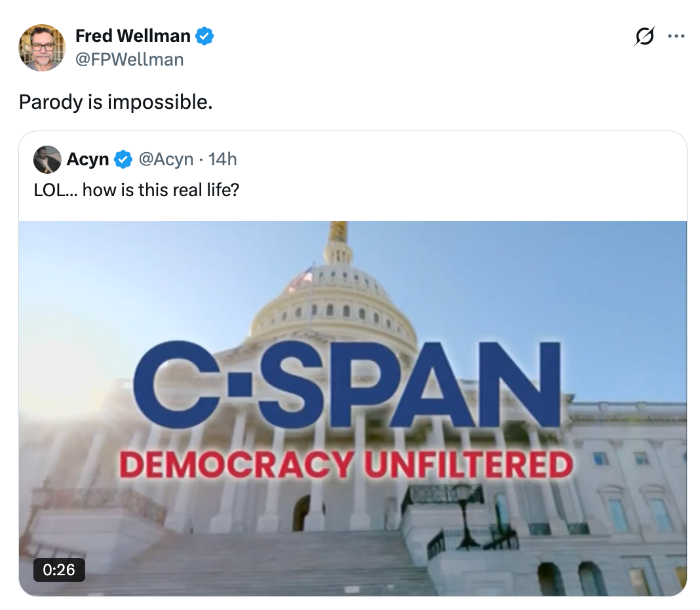
Task: Click the Capitol dome in the video frame
Action: pos(334,295)
